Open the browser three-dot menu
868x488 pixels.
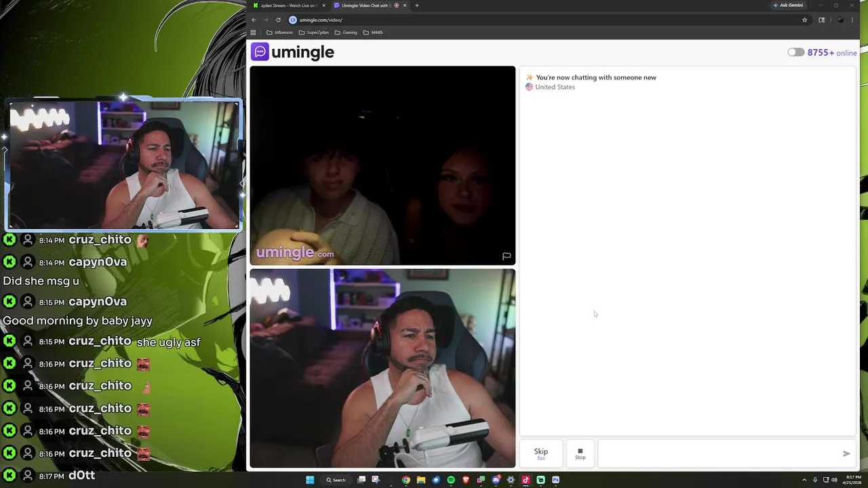852,20
